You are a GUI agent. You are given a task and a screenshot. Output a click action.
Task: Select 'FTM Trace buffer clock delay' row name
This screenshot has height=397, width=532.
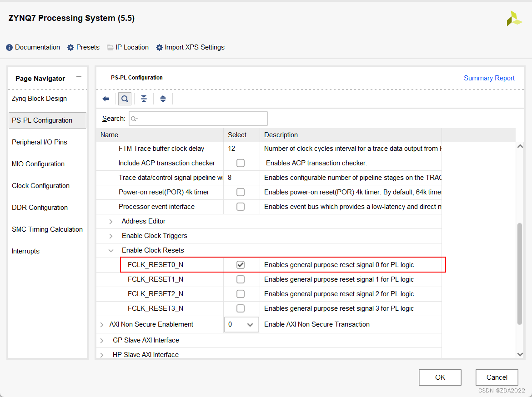point(161,149)
